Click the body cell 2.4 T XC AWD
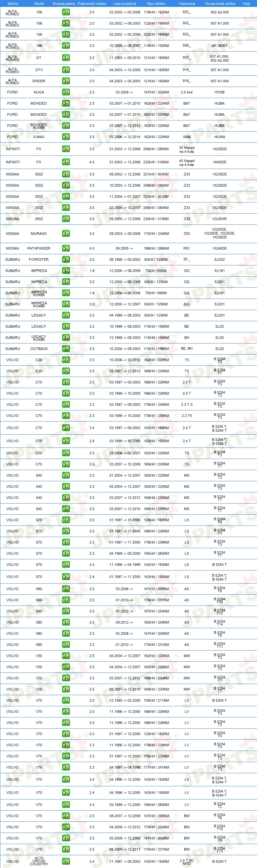Viewport: 257px width, 868px height. pyautogui.click(x=187, y=861)
